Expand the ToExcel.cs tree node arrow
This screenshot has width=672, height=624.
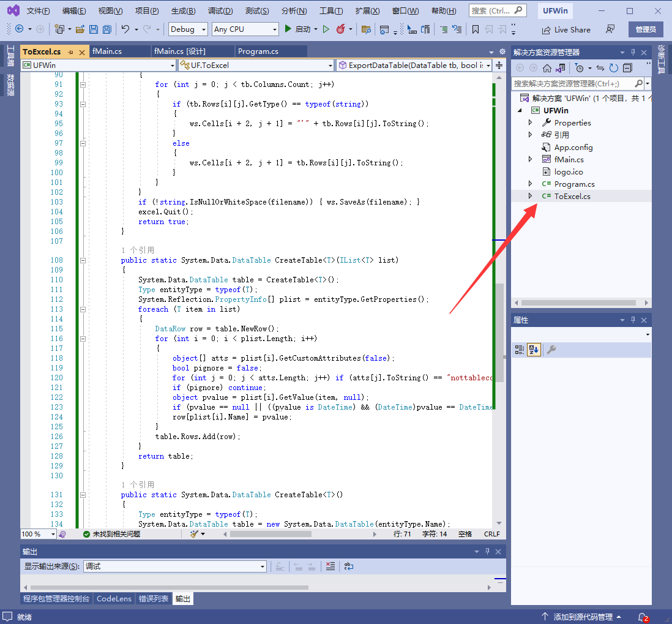pyautogui.click(x=530, y=196)
